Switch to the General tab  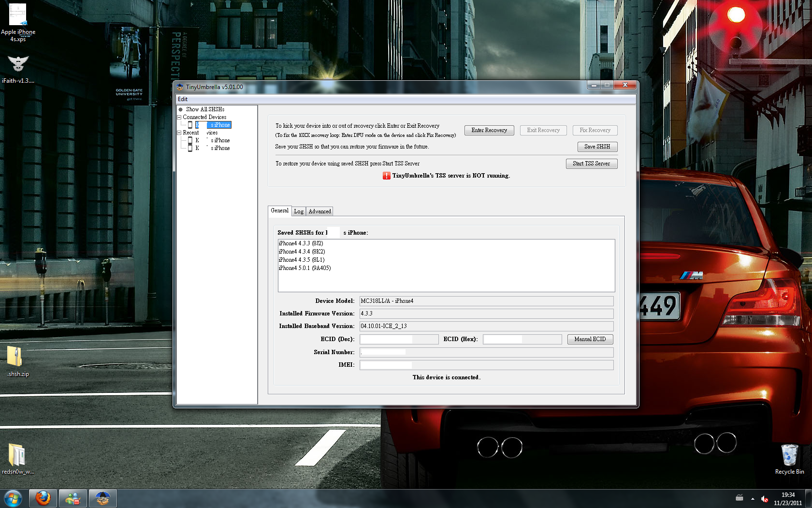point(280,210)
